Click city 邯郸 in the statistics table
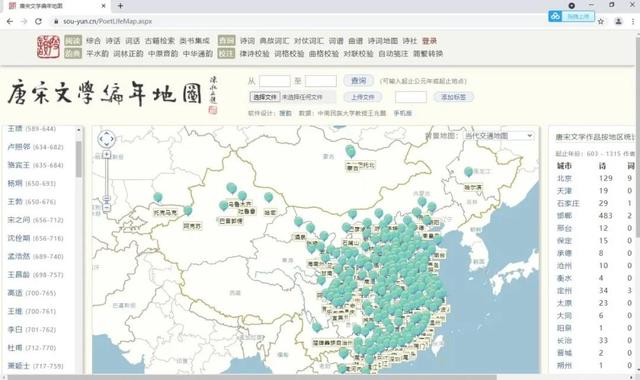 point(564,216)
